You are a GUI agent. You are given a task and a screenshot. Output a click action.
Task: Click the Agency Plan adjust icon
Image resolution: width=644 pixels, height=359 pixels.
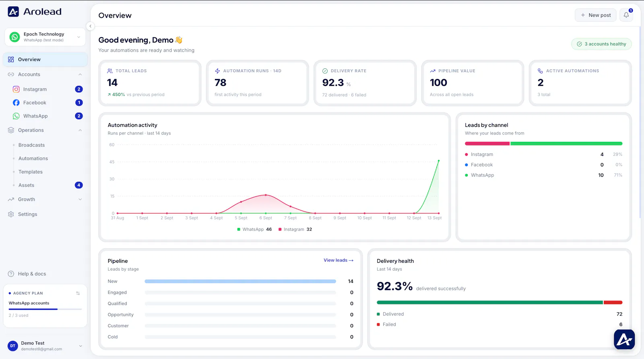[78, 293]
